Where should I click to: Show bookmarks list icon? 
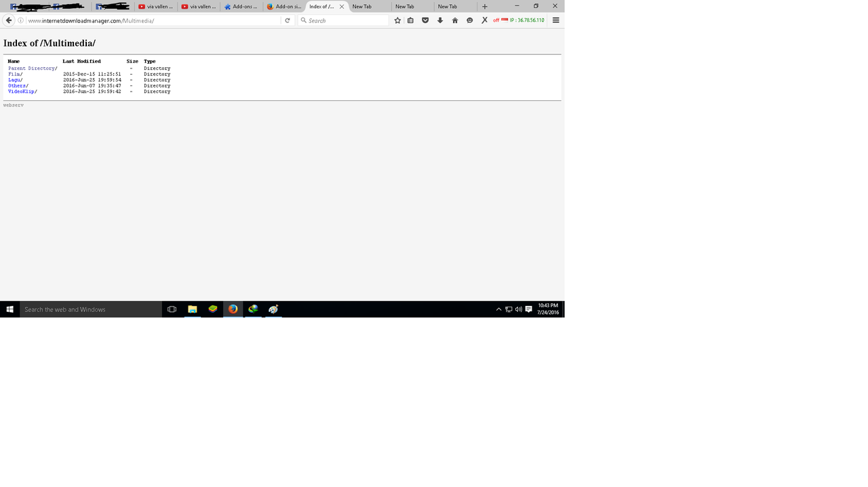pos(410,20)
